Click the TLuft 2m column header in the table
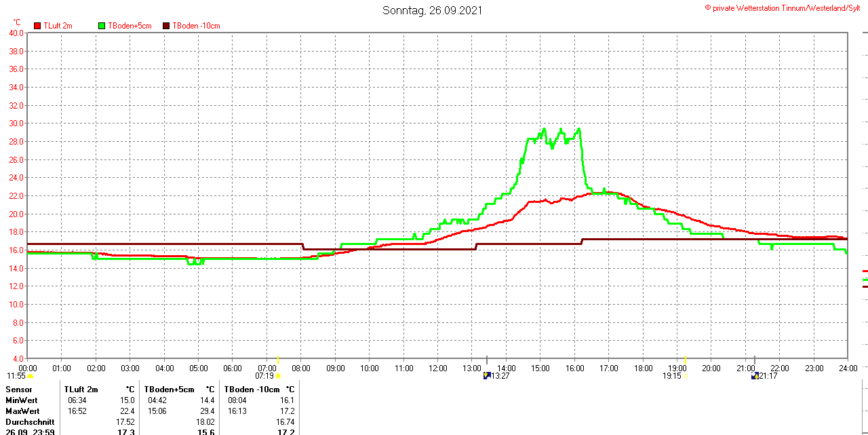The width and height of the screenshot is (868, 435). pos(81,390)
